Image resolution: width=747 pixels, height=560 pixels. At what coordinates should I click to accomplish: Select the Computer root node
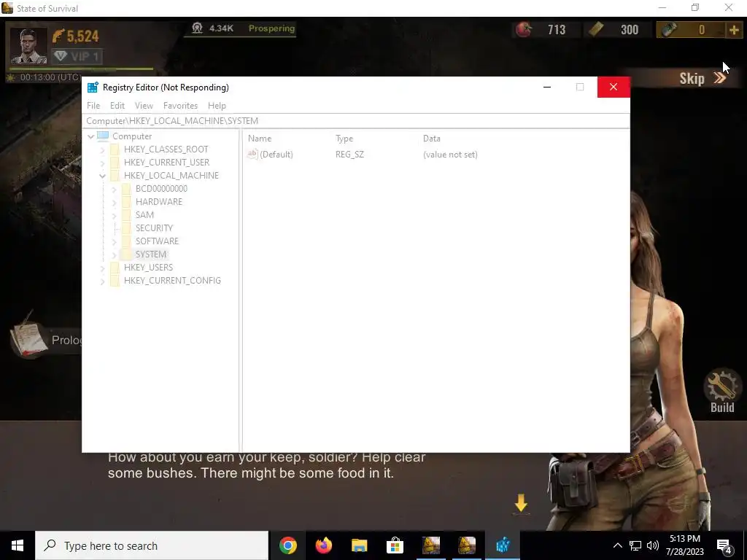132,136
